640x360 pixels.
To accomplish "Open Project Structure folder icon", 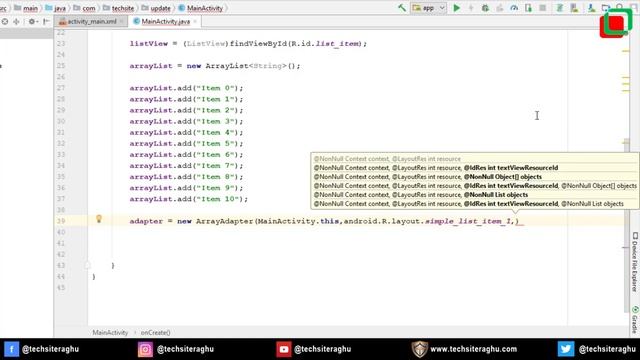I will [x=606, y=8].
